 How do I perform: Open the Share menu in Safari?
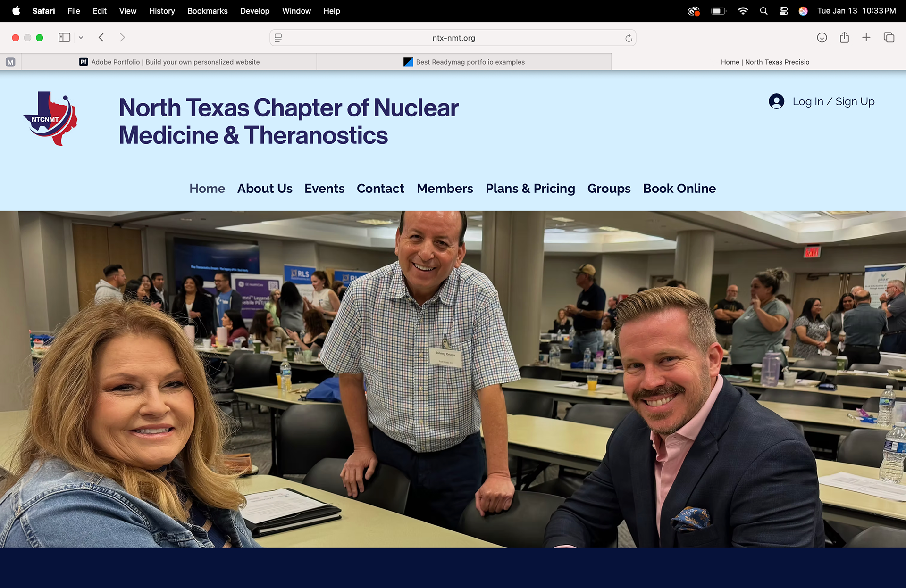coord(844,37)
